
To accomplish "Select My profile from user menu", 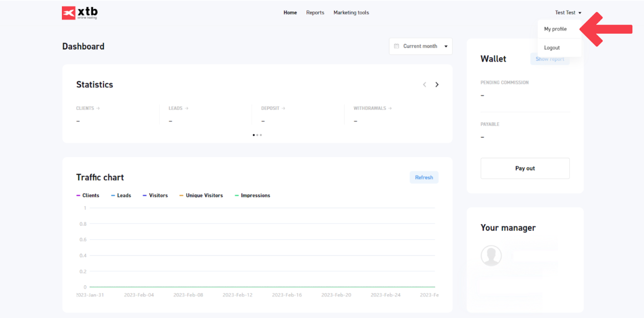I will point(555,29).
